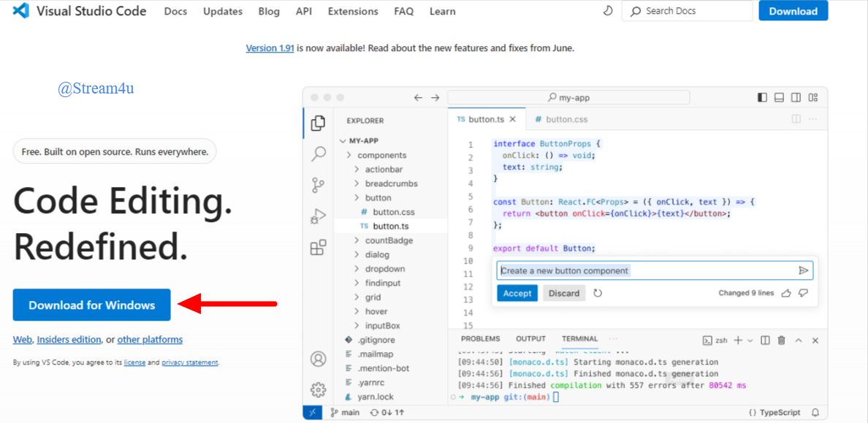Open the Extensions menu item
This screenshot has width=868, height=423.
click(x=353, y=11)
